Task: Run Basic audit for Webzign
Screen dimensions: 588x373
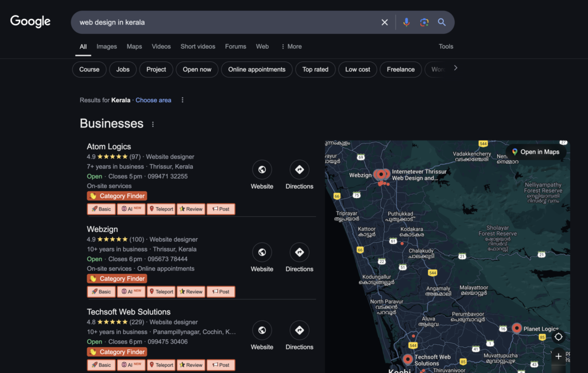Action: point(101,292)
